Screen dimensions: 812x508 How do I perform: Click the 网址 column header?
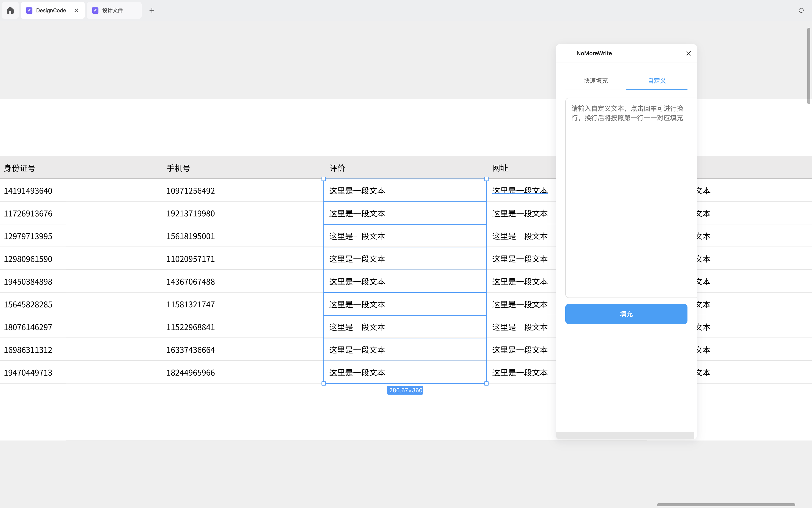coord(500,168)
